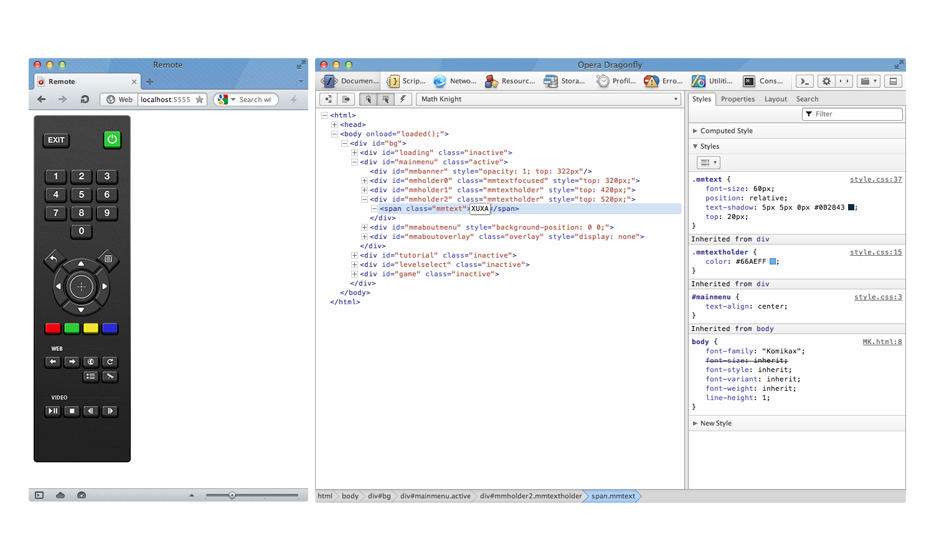Toggle highlight selected element button
934x560 pixels.
coord(385,99)
